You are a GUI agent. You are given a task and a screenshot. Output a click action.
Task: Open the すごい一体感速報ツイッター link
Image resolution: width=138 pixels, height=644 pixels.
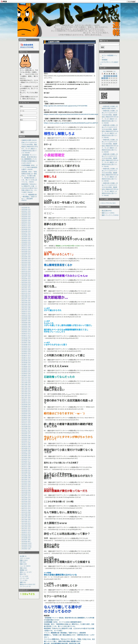click(x=109, y=56)
